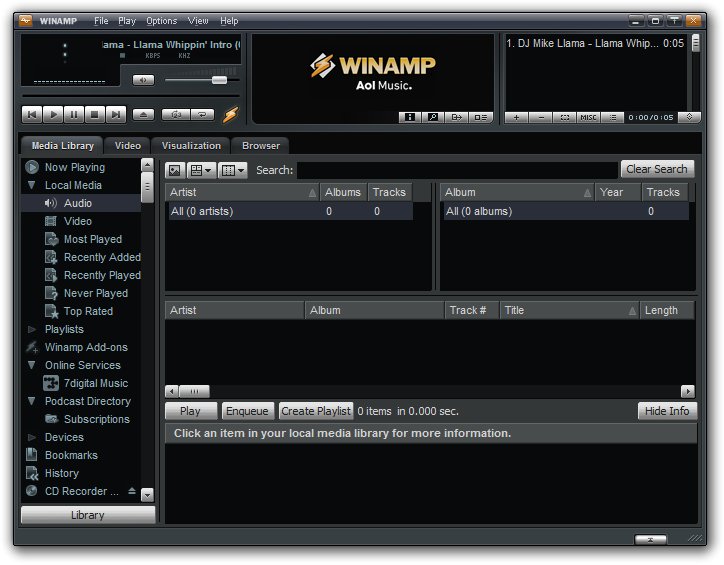
Task: Start playback with the Play button
Action: [53, 114]
